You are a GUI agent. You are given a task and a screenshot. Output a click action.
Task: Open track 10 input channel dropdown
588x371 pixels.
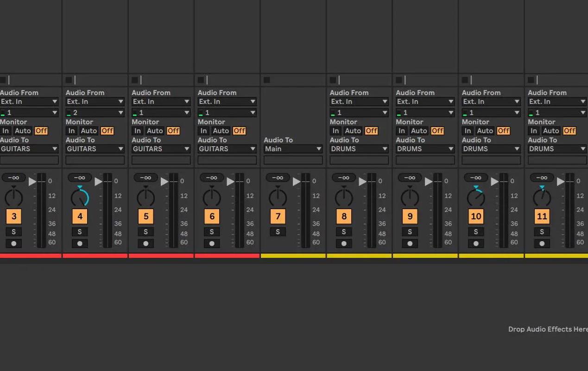491,113
